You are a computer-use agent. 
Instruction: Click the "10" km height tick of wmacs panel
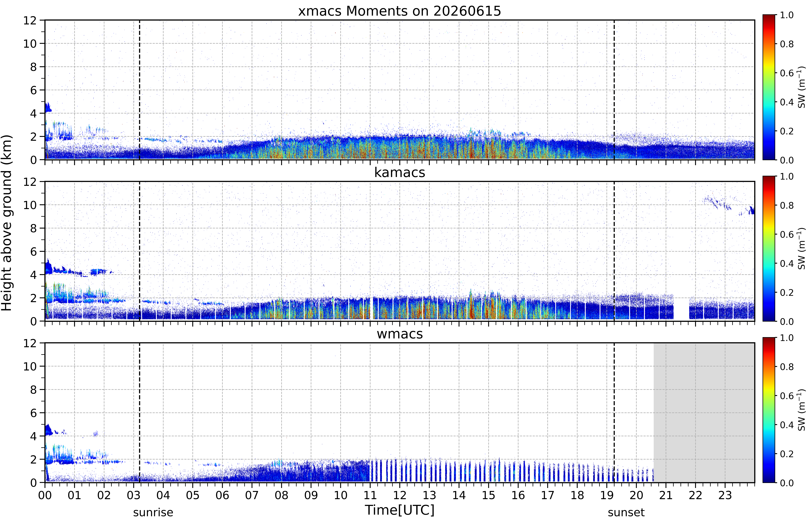pyautogui.click(x=30, y=366)
